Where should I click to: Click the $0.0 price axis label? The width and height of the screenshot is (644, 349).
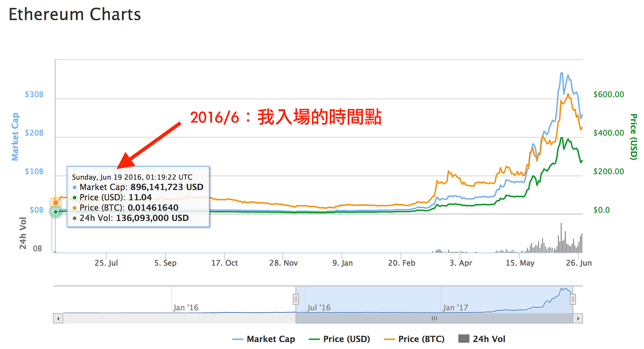[601, 210]
